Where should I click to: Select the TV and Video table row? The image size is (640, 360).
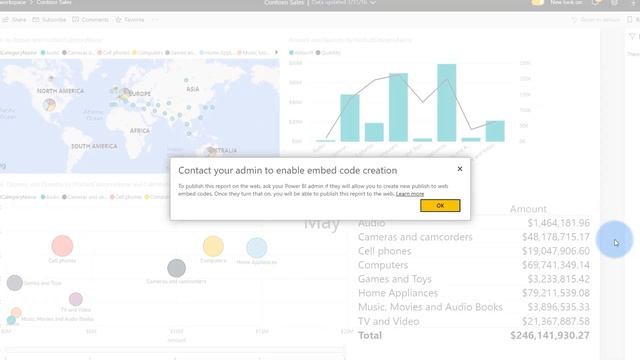click(x=474, y=321)
